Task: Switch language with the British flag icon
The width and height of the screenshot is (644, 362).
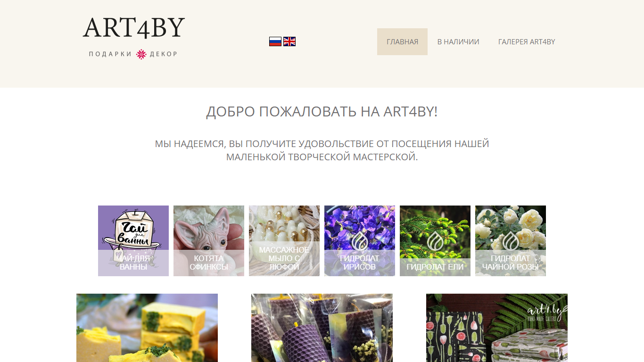Action: (x=289, y=41)
